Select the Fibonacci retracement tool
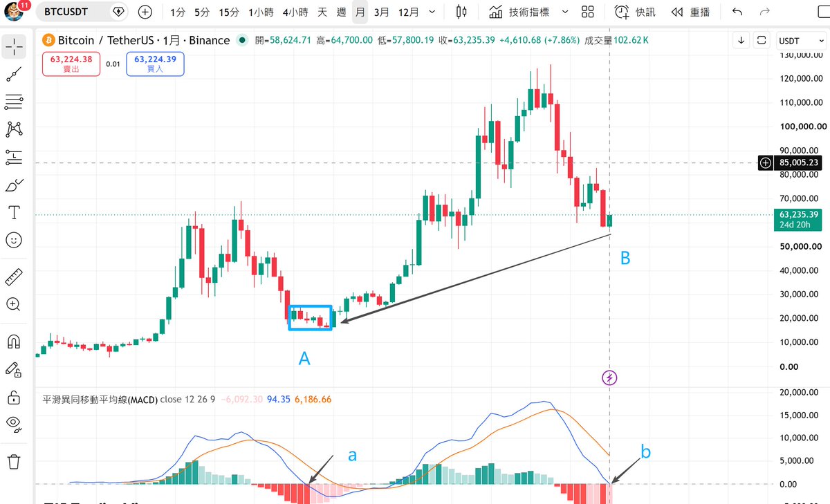830x504 pixels. click(x=14, y=102)
